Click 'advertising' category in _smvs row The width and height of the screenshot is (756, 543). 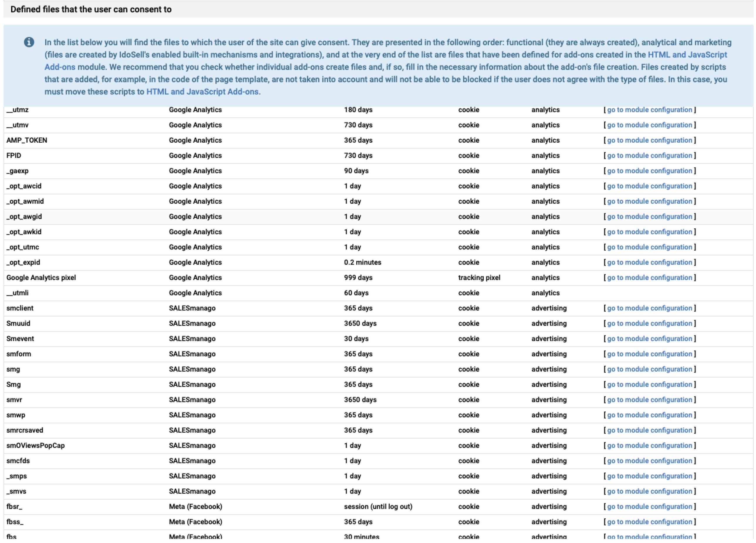549,491
